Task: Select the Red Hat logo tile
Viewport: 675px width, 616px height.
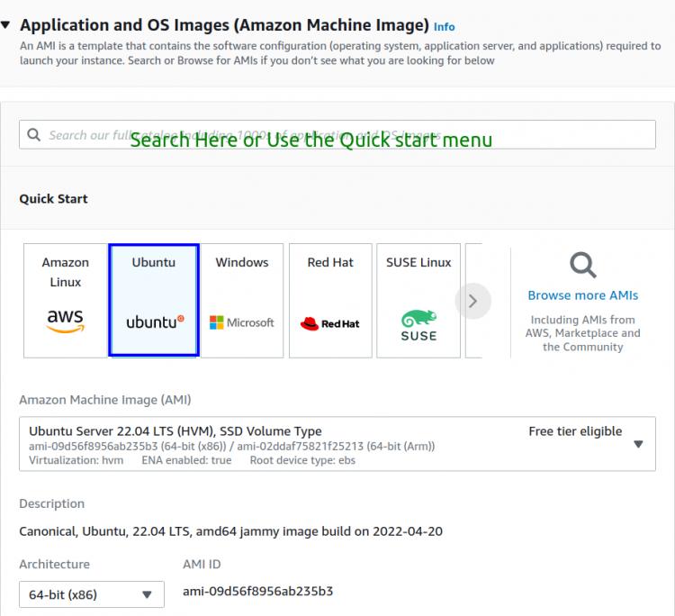Action: [330, 322]
